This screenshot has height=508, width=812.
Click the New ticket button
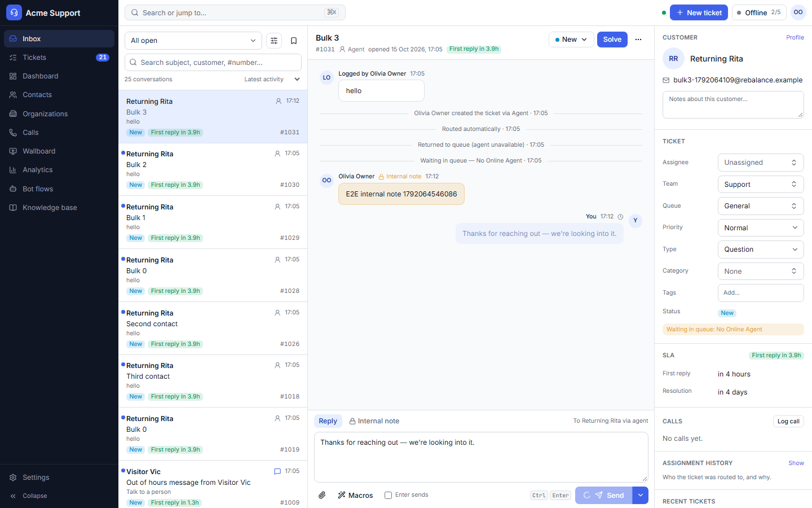[699, 12]
